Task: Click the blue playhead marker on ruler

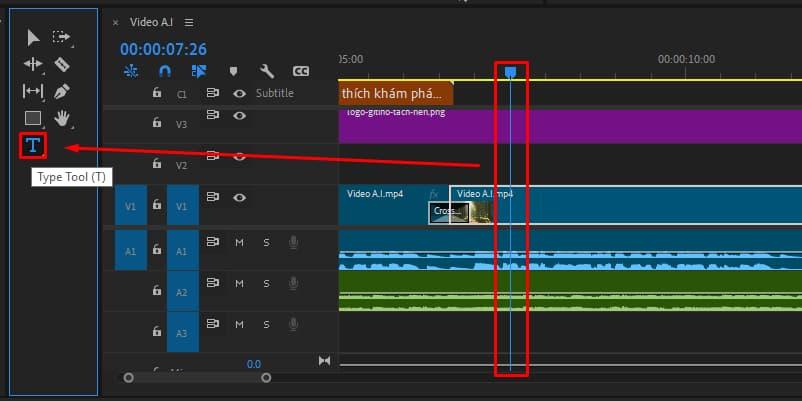Action: [510, 73]
